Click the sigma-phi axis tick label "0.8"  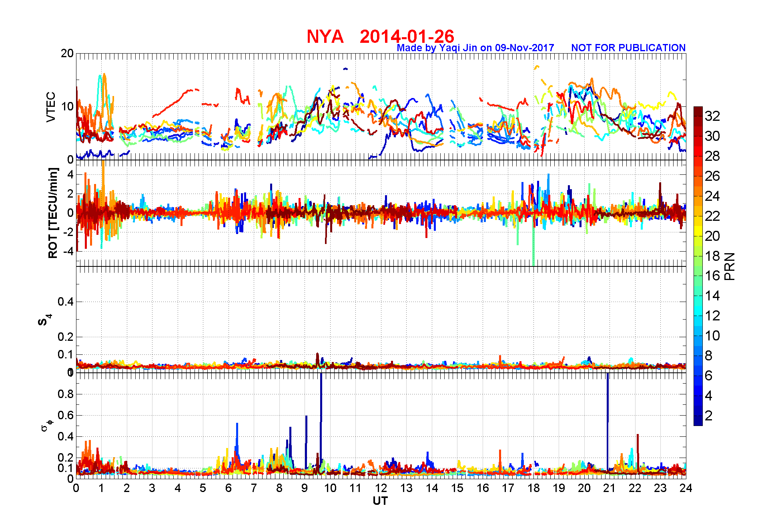[x=66, y=394]
